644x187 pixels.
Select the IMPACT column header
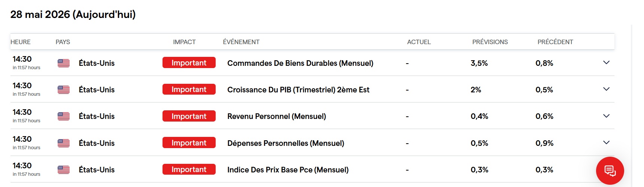coord(184,42)
